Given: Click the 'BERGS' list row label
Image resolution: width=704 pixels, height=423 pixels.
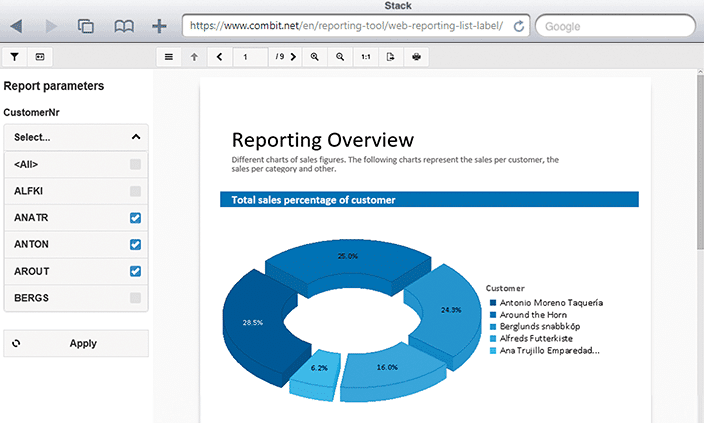Looking at the screenshot, I should (31, 298).
